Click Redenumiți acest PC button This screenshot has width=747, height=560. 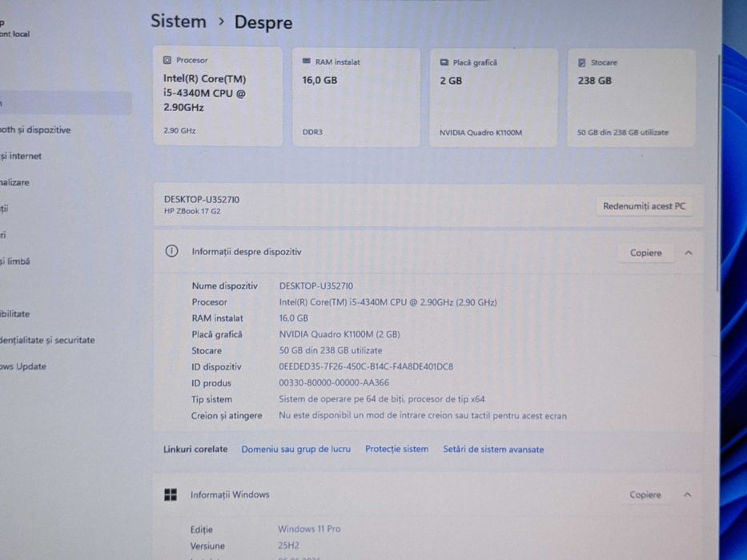pos(644,206)
